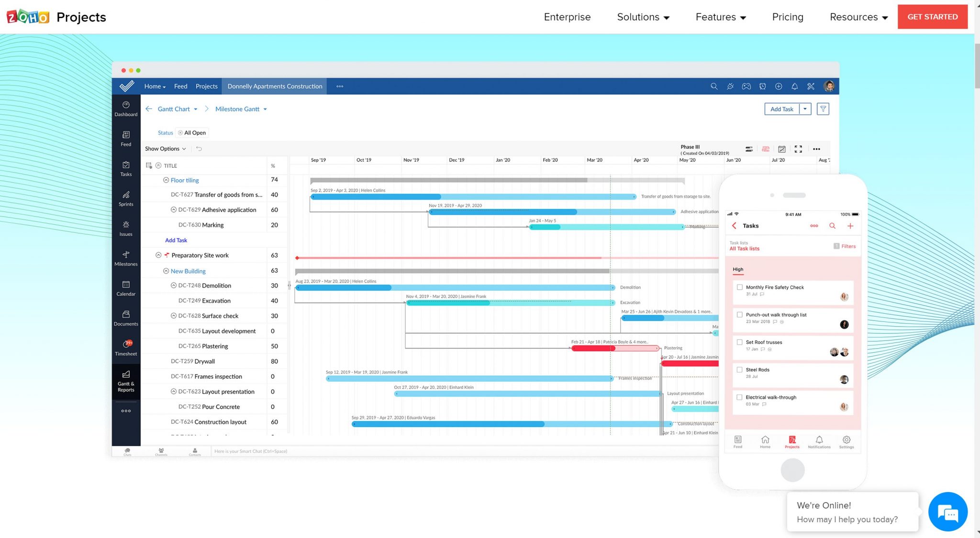Tap Filters in mobile task list
This screenshot has height=538, width=980.
(845, 246)
